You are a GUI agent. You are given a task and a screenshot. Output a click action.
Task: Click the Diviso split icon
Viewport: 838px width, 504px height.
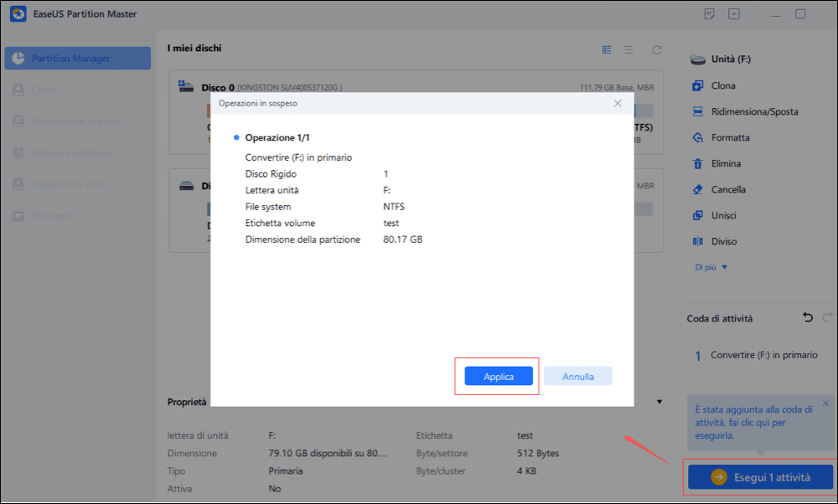pyautogui.click(x=697, y=241)
